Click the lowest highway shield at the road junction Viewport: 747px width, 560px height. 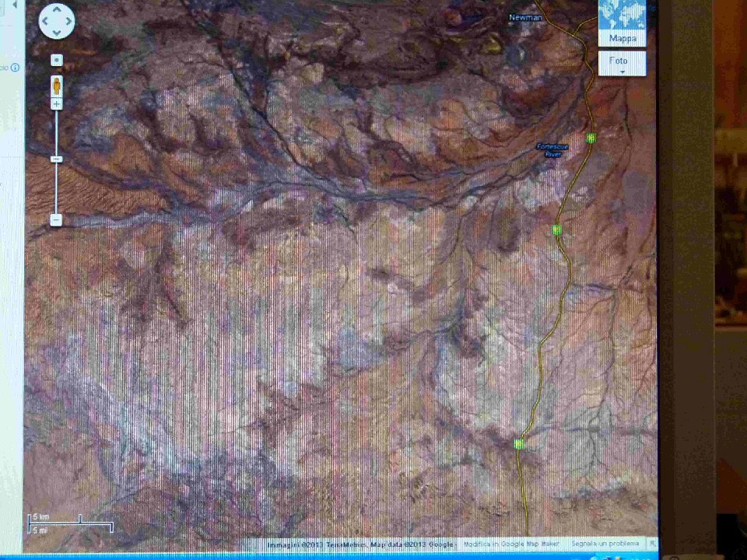(x=519, y=444)
